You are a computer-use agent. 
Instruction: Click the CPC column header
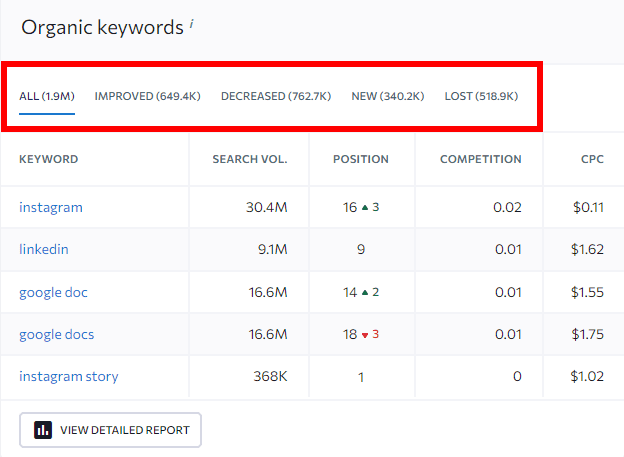tap(593, 159)
